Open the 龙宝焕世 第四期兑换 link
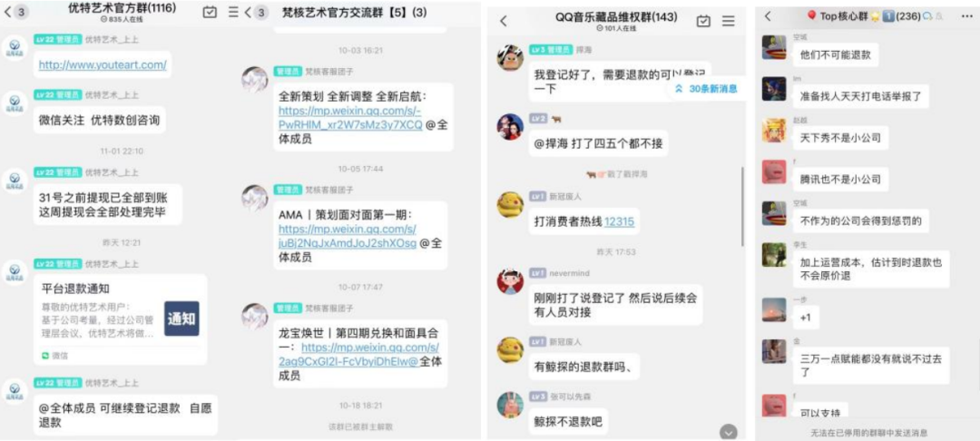 click(x=359, y=354)
